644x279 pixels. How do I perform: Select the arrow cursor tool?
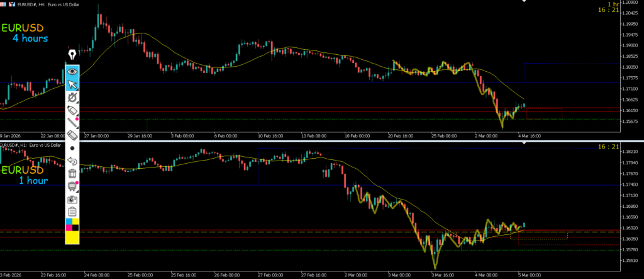72,84
